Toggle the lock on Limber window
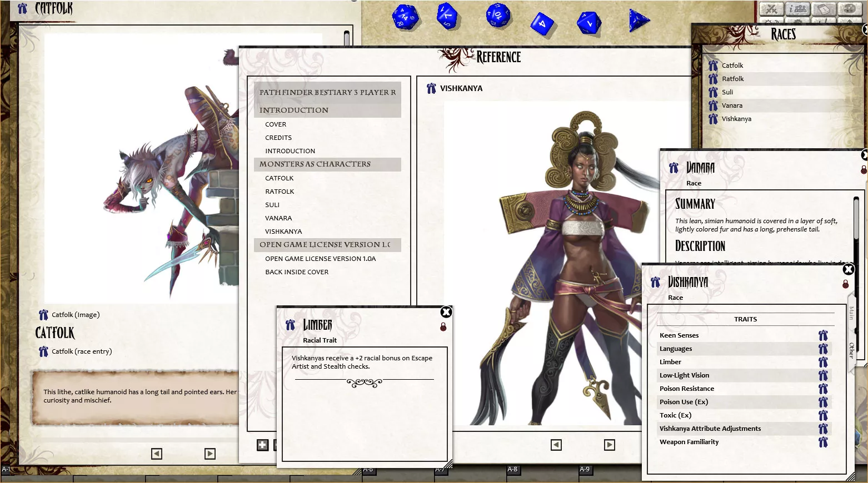The width and height of the screenshot is (868, 483). click(x=443, y=327)
